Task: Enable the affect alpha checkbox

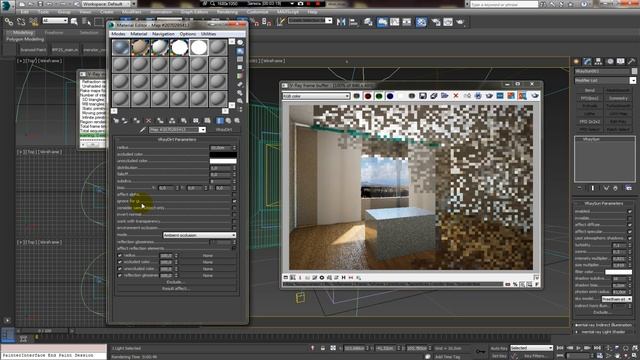Action: coord(234,195)
